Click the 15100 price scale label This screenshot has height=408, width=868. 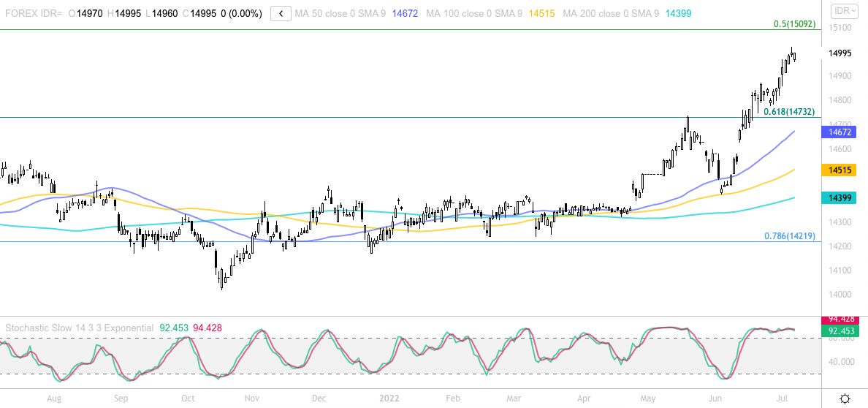(840, 27)
